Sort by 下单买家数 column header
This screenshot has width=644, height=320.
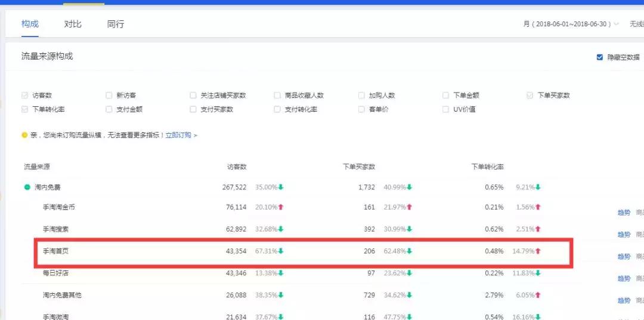[x=359, y=167]
